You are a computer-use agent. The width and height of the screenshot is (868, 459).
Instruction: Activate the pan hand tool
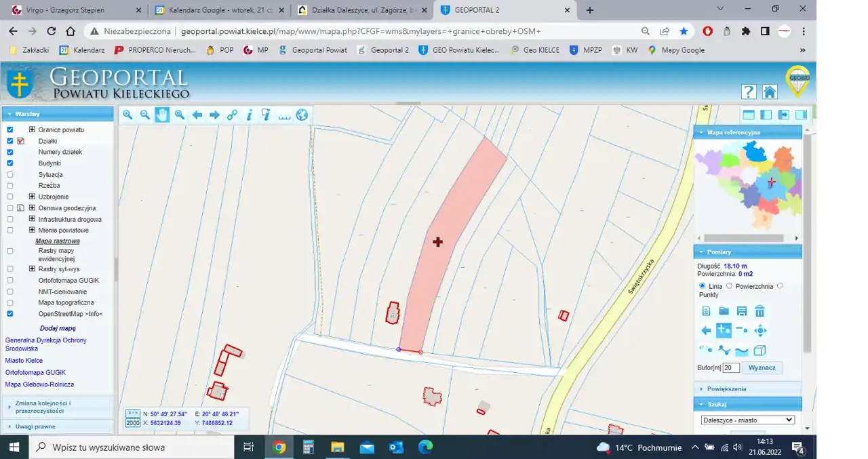click(162, 115)
